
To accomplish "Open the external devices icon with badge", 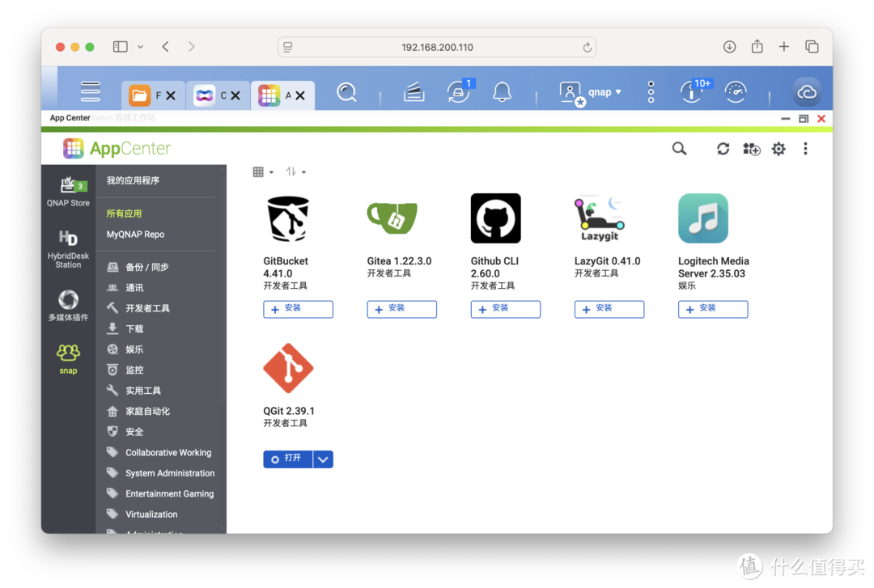I will click(459, 92).
